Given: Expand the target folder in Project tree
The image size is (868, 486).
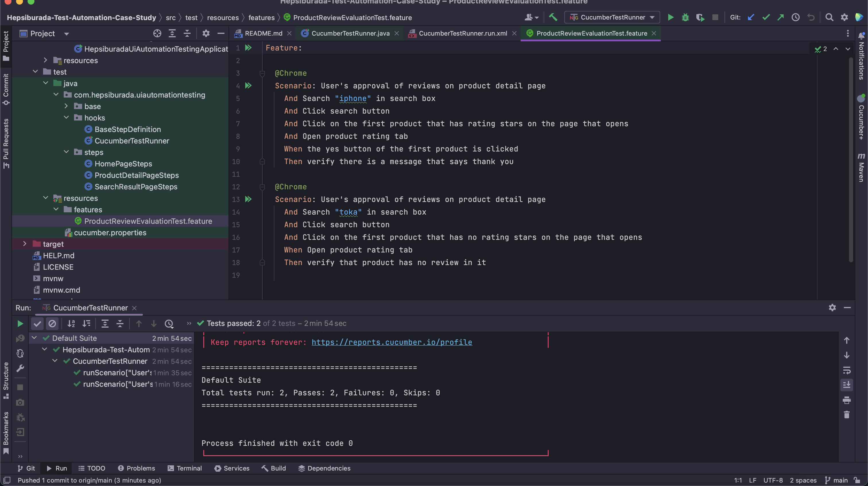Looking at the screenshot, I should pyautogui.click(x=25, y=244).
